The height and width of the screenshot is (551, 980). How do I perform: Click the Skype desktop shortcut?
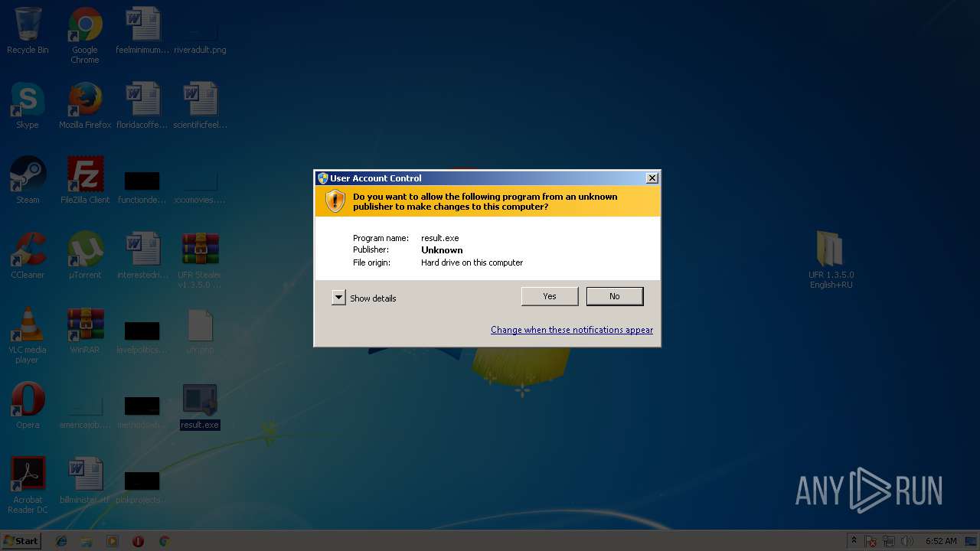(28, 106)
